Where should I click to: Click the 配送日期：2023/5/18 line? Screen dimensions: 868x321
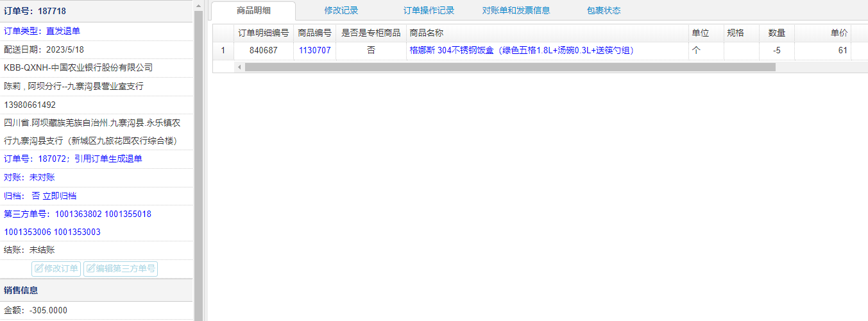(x=44, y=49)
